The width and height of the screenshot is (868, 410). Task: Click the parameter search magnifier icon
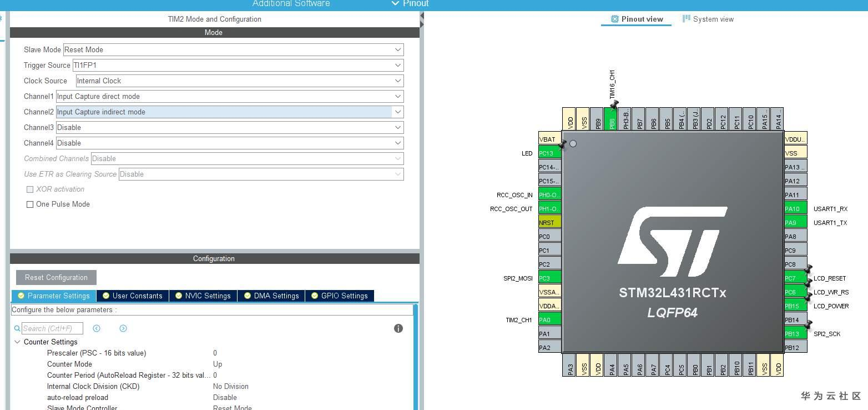coord(17,328)
